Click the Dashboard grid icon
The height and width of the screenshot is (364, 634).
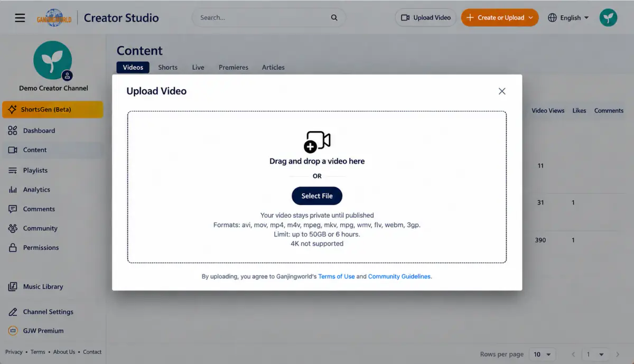coord(13,130)
